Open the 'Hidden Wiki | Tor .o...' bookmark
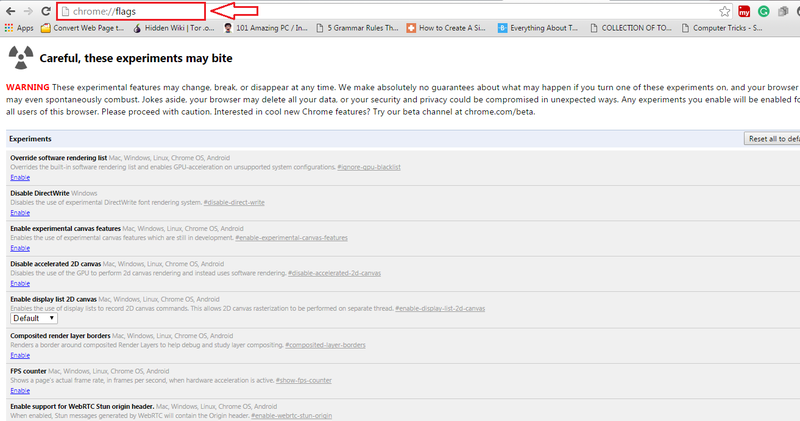Screen dimensions: 800x421 [173, 28]
